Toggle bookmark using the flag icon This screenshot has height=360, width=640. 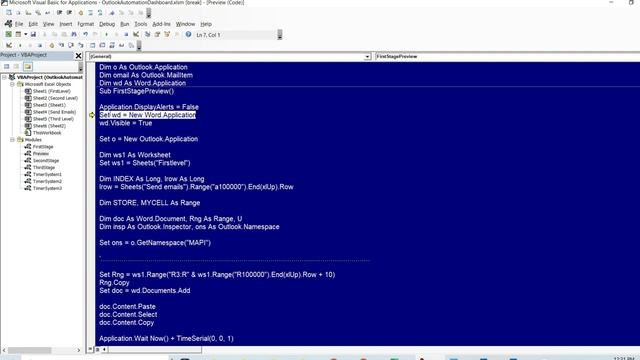[x=111, y=13]
